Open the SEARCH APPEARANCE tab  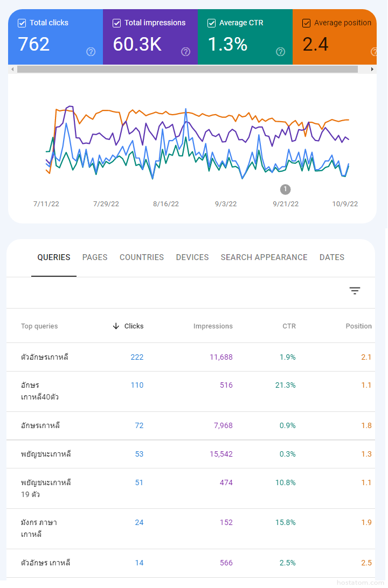click(264, 257)
